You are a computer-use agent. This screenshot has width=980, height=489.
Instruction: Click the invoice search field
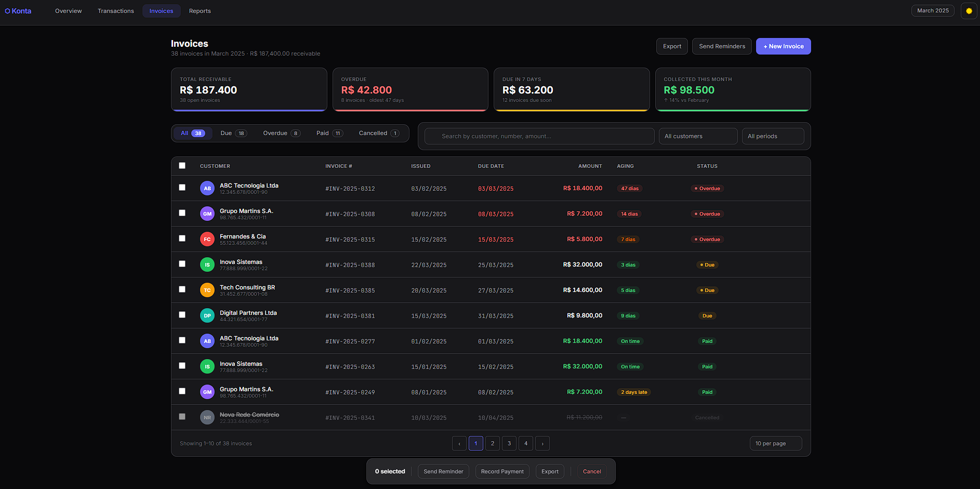(x=539, y=136)
